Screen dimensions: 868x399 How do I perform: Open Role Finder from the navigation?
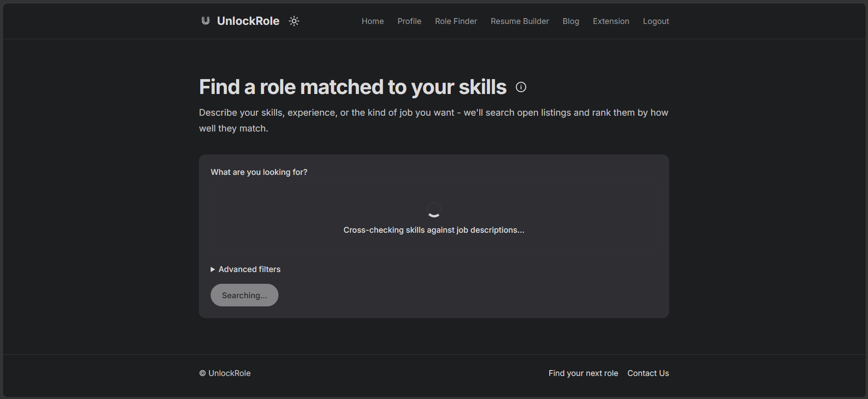(456, 21)
